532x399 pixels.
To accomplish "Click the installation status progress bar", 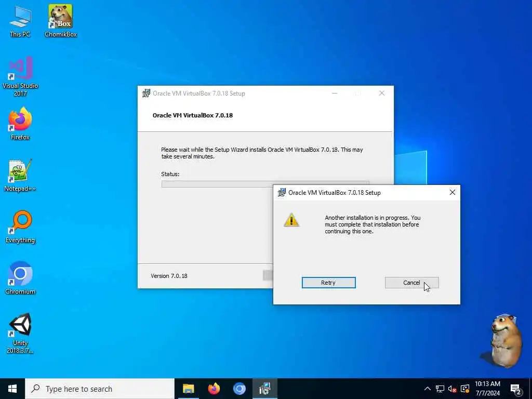I will (x=217, y=184).
